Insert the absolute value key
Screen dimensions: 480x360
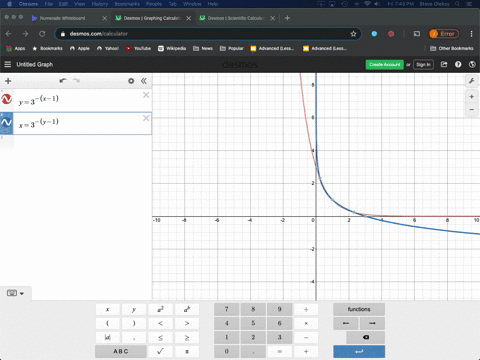pos(107,337)
